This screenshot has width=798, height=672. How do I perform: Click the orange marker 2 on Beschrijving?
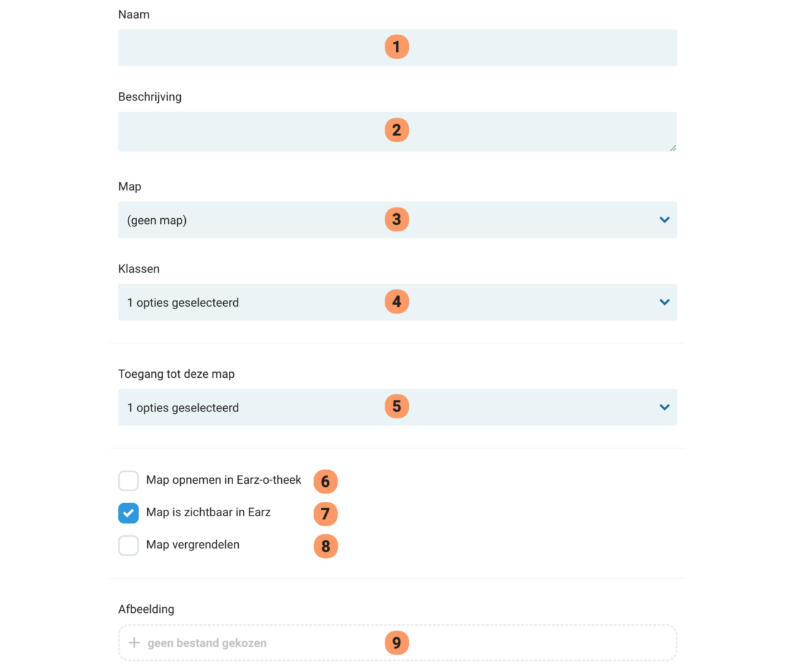click(x=397, y=130)
